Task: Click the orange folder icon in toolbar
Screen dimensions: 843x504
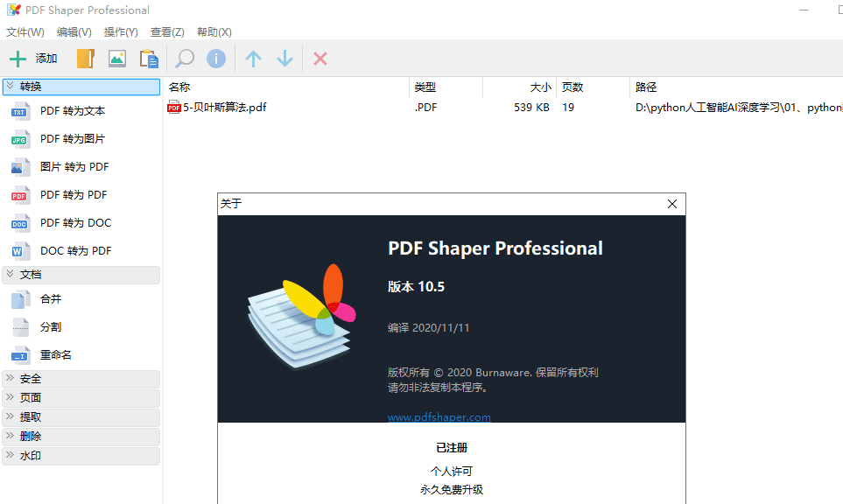Action: (x=86, y=59)
